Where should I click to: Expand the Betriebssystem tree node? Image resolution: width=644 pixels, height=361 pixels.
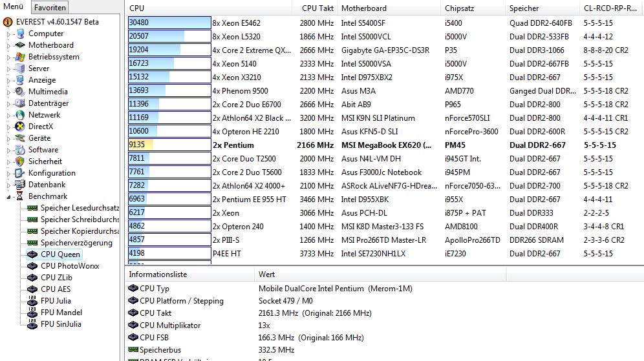pyautogui.click(x=8, y=58)
